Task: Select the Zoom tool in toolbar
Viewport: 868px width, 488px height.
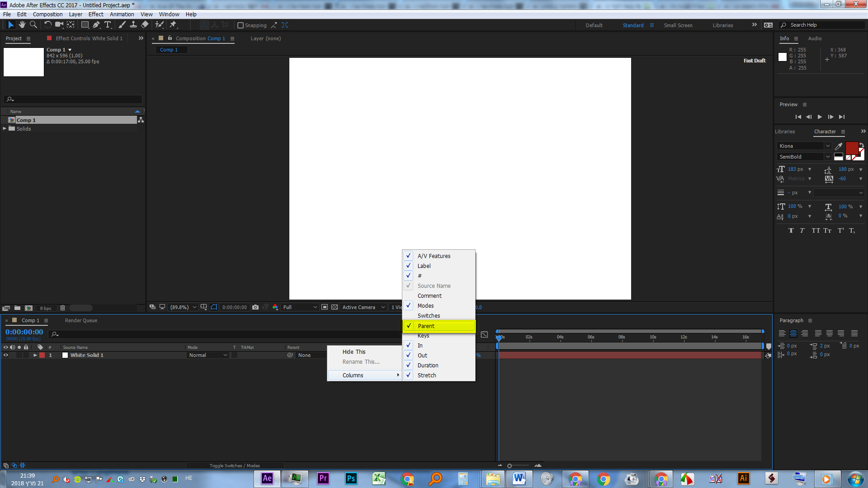Action: point(33,25)
